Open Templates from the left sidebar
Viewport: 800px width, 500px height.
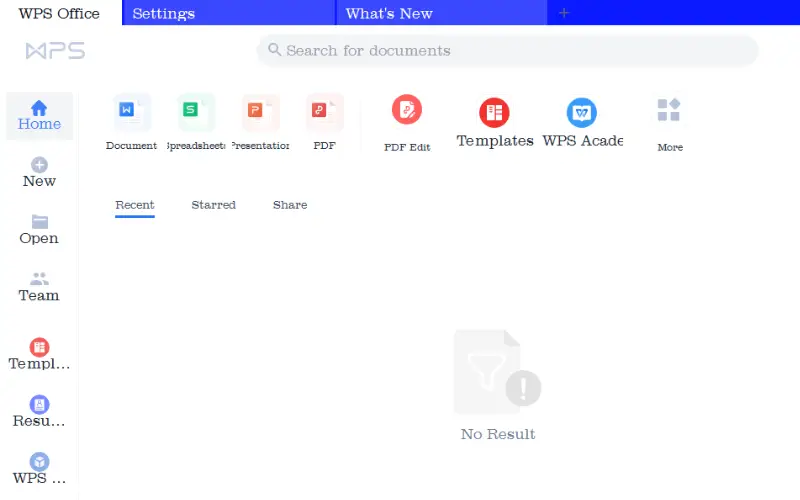point(39,354)
